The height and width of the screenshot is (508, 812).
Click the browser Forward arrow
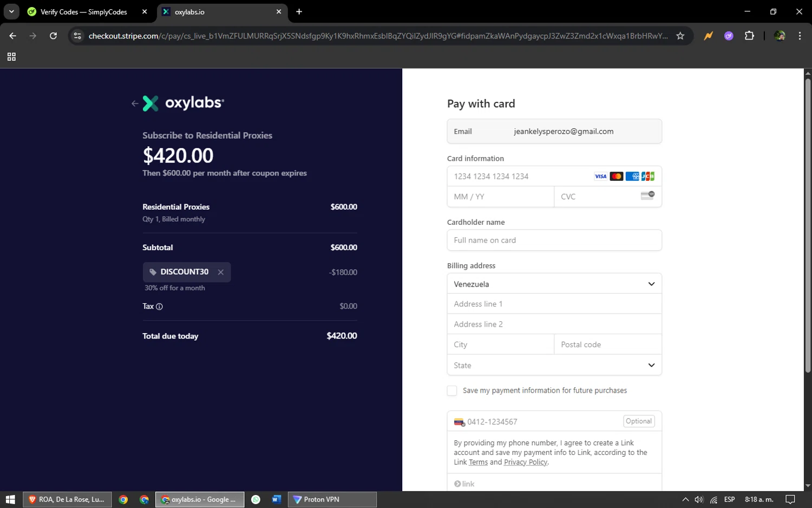(x=33, y=36)
